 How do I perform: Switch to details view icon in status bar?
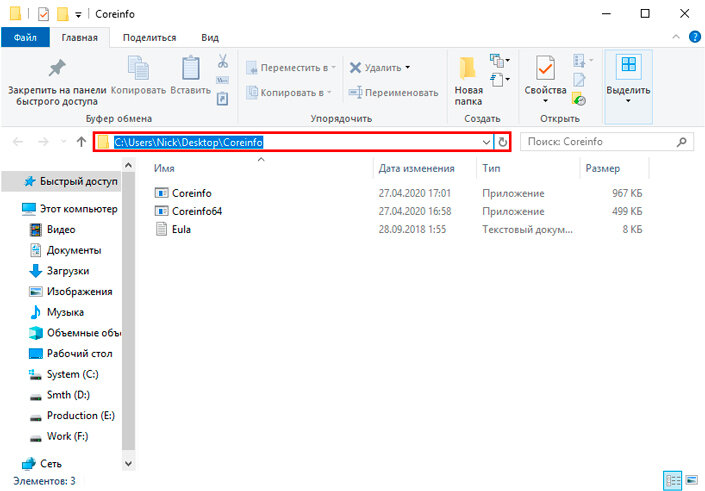673,481
